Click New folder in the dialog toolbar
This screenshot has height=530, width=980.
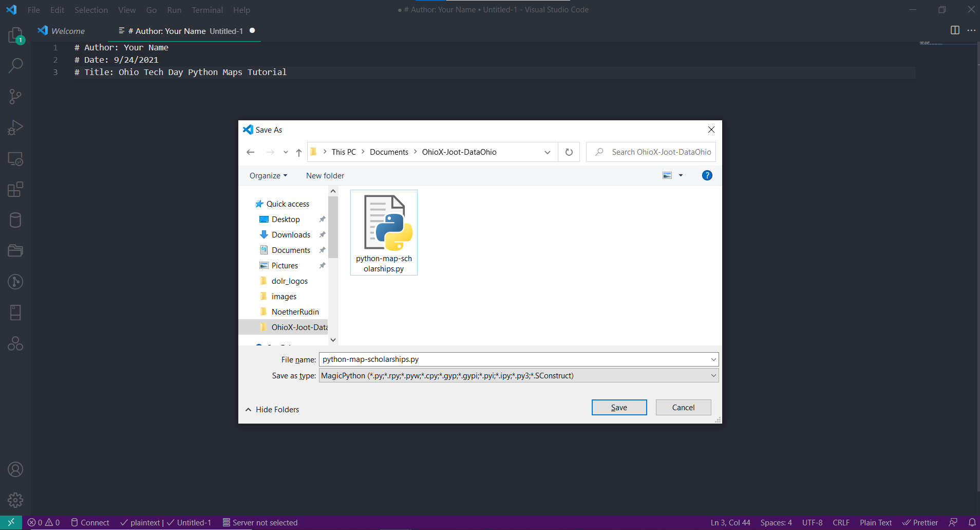pyautogui.click(x=325, y=176)
